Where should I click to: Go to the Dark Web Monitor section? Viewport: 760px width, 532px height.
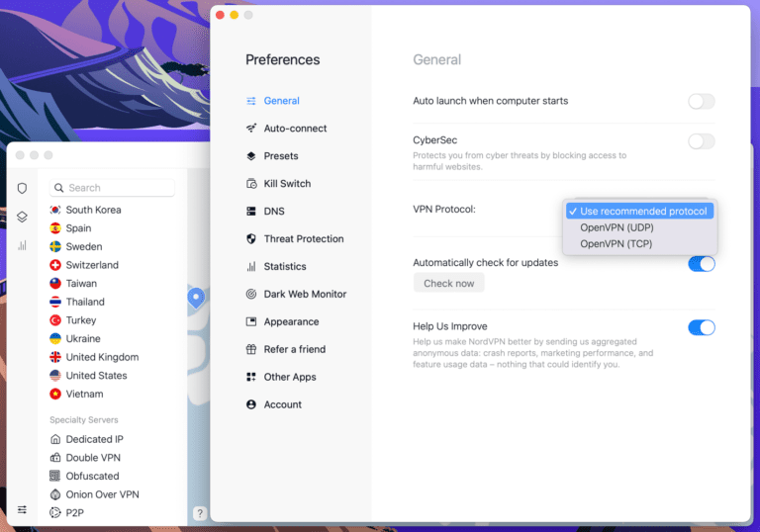click(x=305, y=295)
